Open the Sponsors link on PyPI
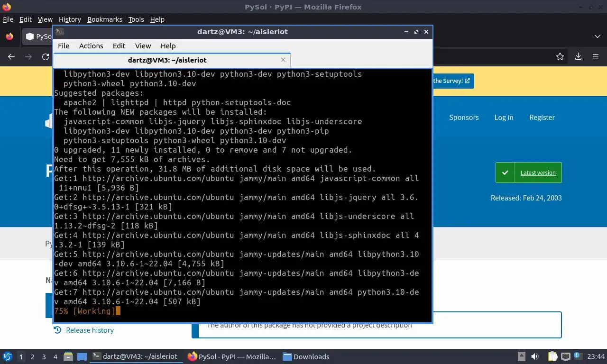The width and height of the screenshot is (607, 364). 464,118
